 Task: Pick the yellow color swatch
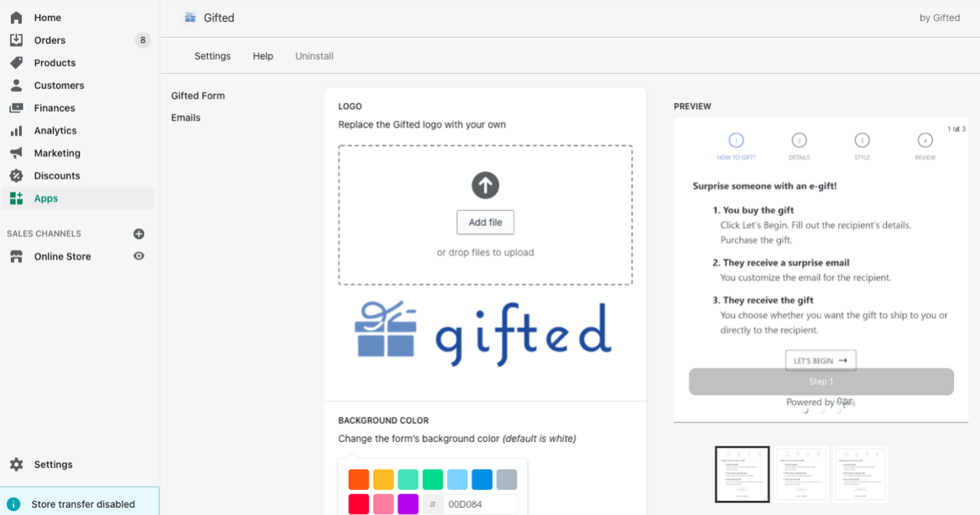coord(383,480)
